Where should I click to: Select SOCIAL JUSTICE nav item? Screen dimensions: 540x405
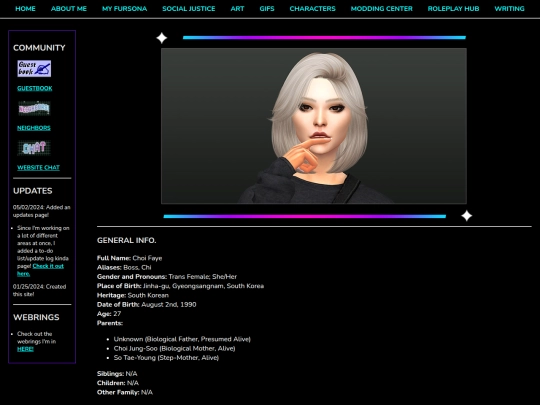tap(189, 9)
